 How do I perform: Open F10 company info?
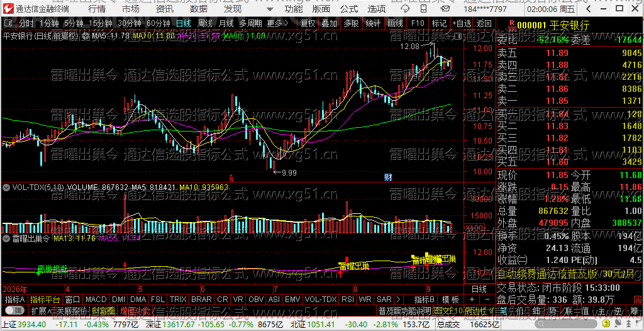418,23
